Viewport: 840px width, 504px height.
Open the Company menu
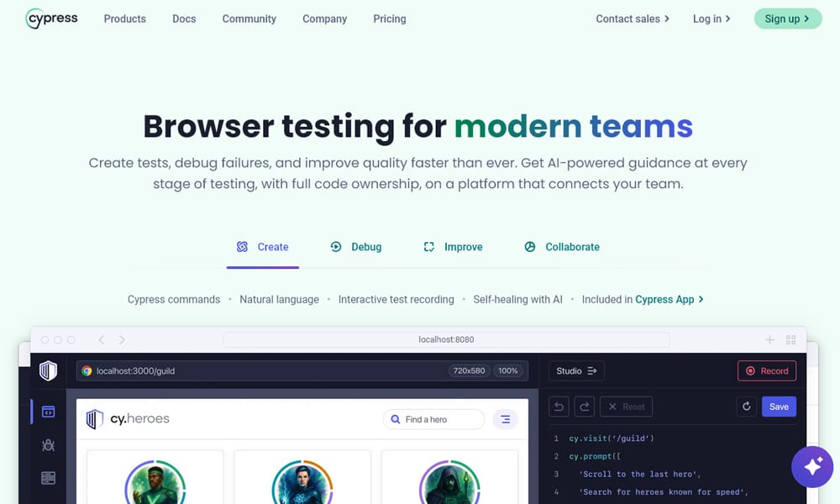324,18
